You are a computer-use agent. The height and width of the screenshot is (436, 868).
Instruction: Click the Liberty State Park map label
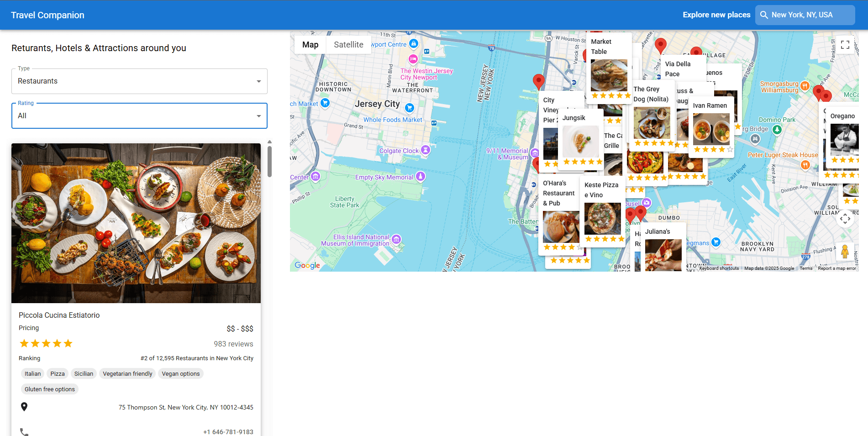(345, 202)
